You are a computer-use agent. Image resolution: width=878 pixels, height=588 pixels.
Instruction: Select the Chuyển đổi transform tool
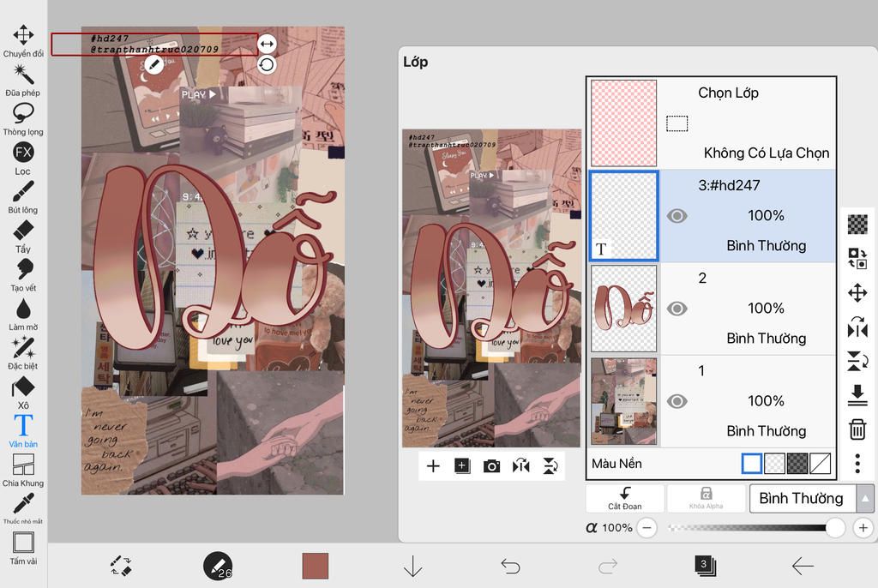pyautogui.click(x=23, y=41)
